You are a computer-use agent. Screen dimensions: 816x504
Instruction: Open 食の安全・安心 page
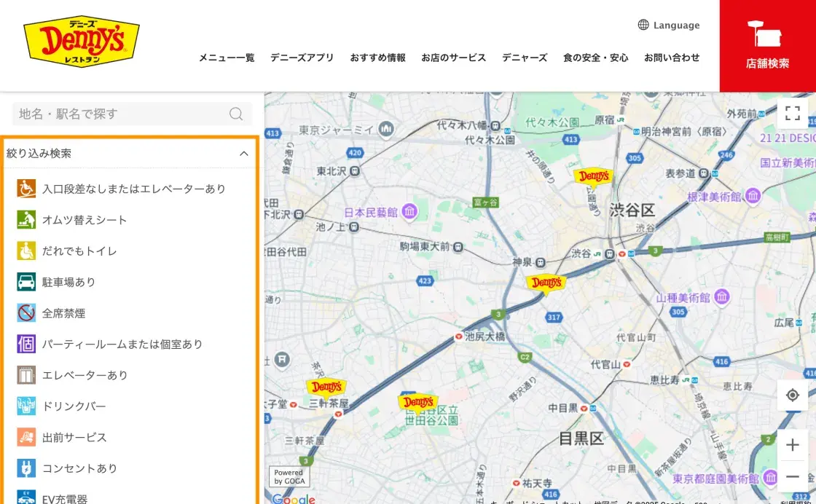pyautogui.click(x=595, y=58)
